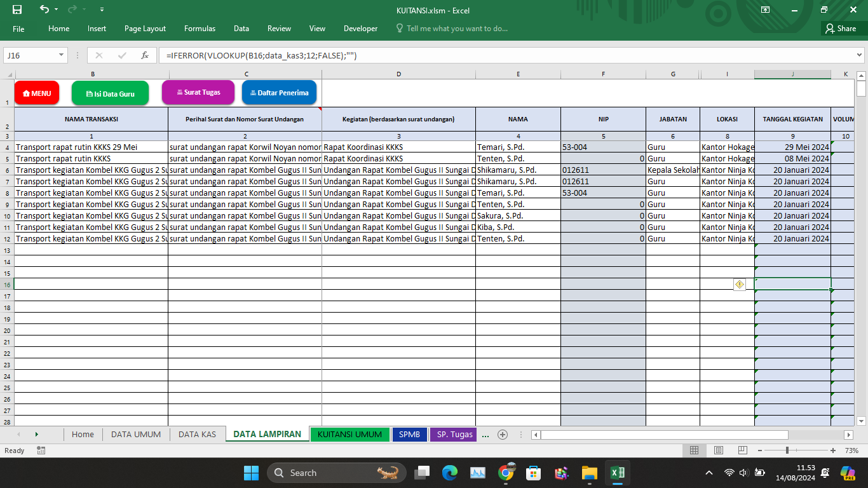Switch to Page Break Preview view icon
The width and height of the screenshot is (868, 488).
coord(742,451)
